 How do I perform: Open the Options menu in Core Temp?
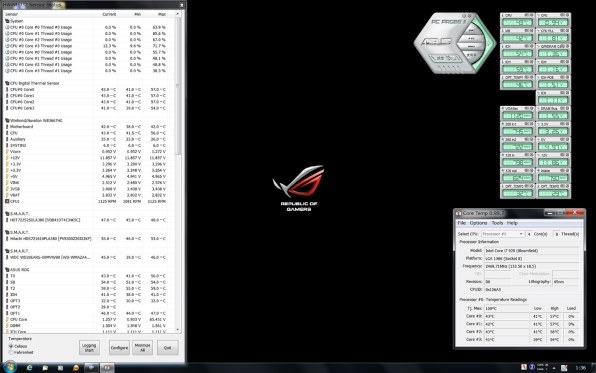(478, 223)
